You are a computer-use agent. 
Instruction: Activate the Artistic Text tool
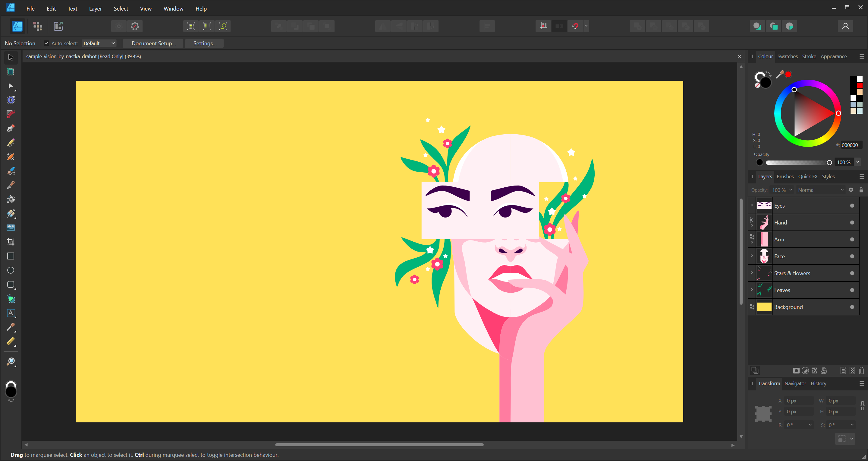click(11, 313)
